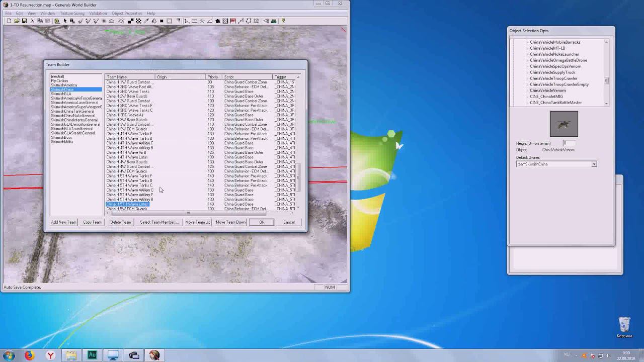Click the yellow question mark Help icon
The image size is (644, 362).
click(283, 21)
